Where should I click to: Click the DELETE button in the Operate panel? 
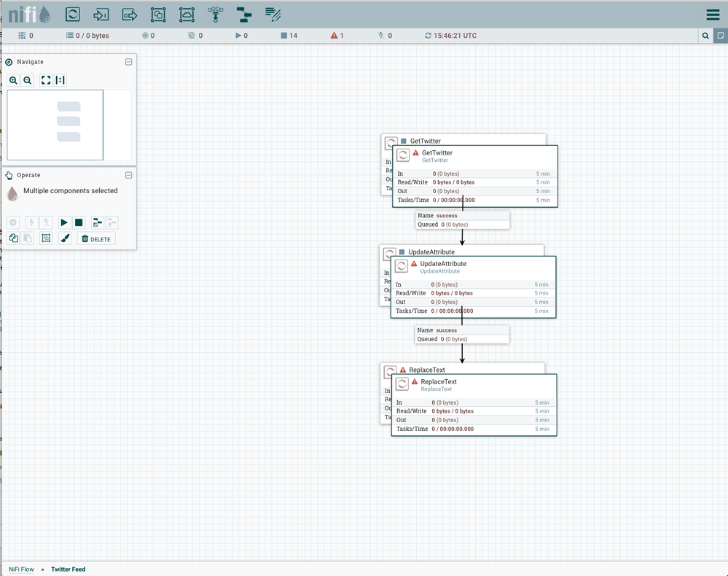pos(95,238)
